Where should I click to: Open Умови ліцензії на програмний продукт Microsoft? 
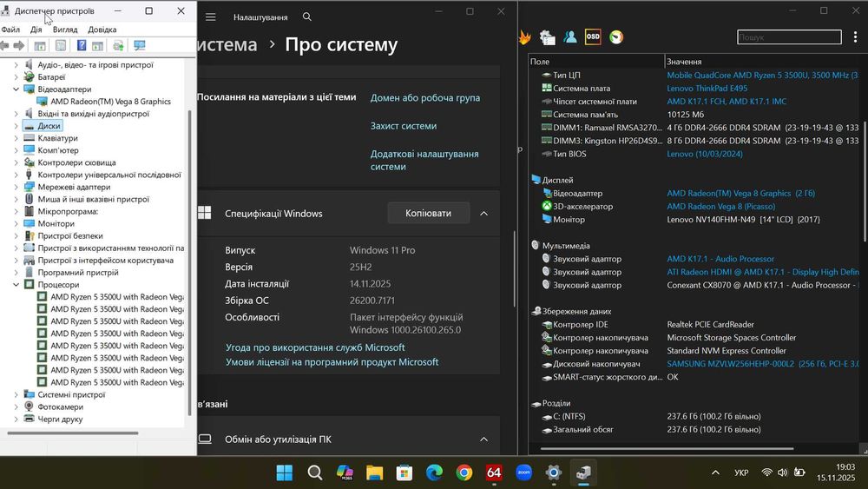tap(332, 362)
